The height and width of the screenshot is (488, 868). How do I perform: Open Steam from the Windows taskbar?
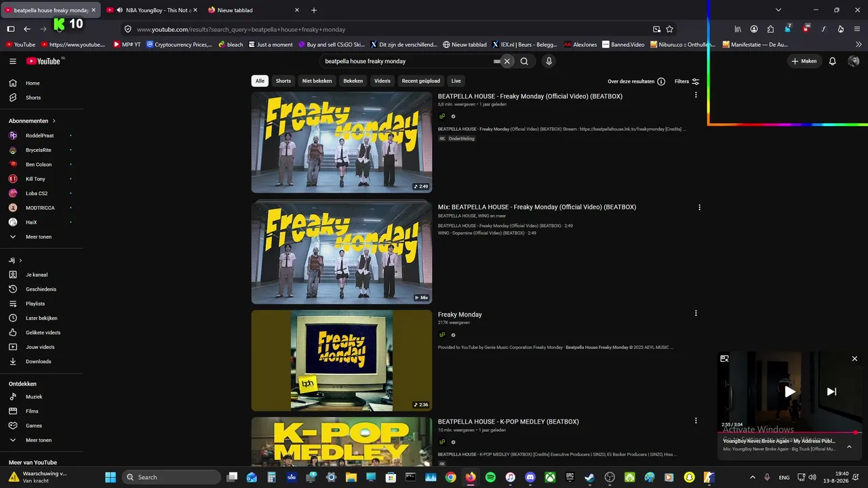pos(589,477)
